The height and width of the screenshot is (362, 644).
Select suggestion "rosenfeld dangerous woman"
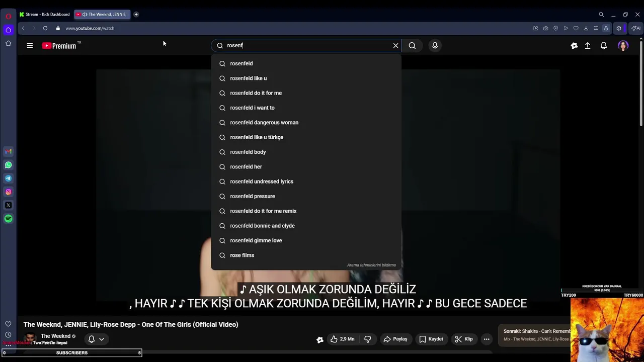point(306,123)
